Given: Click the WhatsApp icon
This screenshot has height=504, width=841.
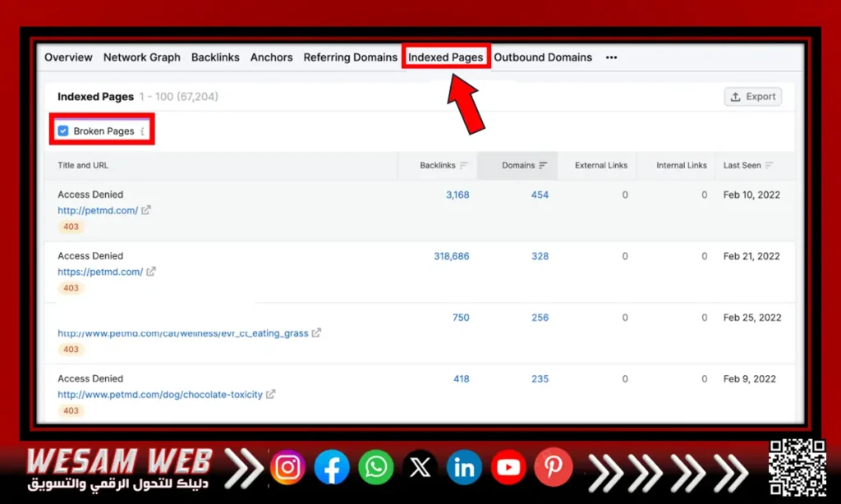Looking at the screenshot, I should click(376, 468).
